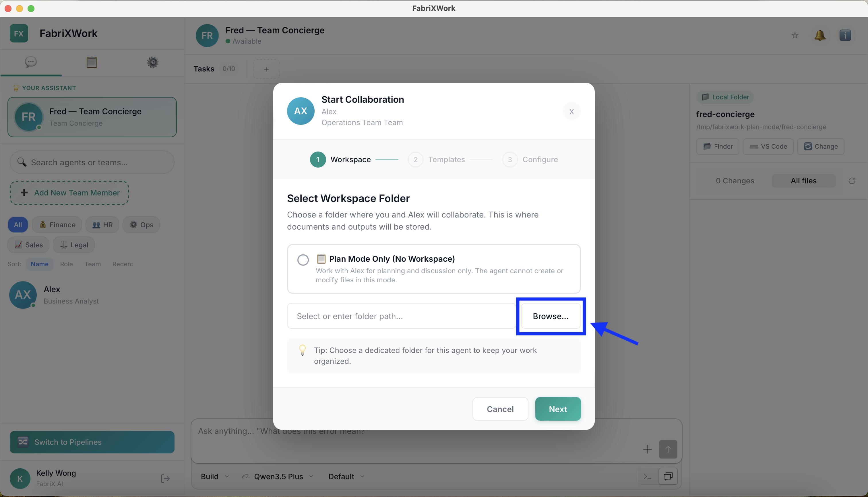Open the terminal icon near the message box

(647, 476)
